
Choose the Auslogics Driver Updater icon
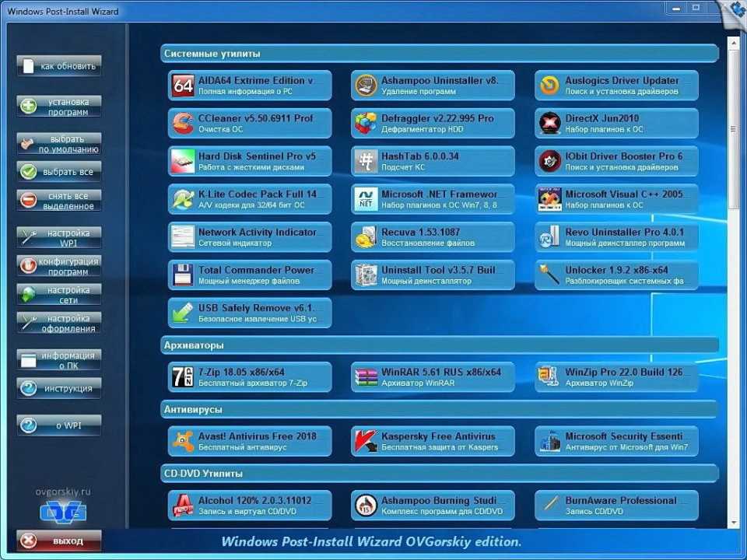549,86
